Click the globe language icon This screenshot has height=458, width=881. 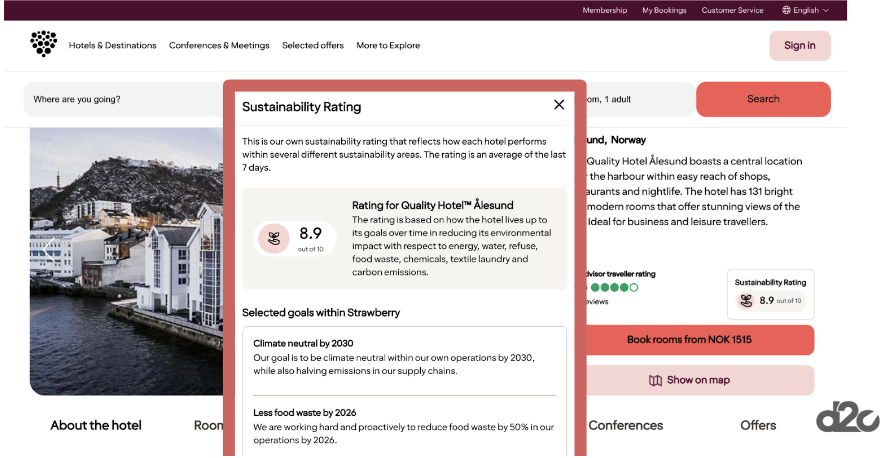(x=786, y=10)
